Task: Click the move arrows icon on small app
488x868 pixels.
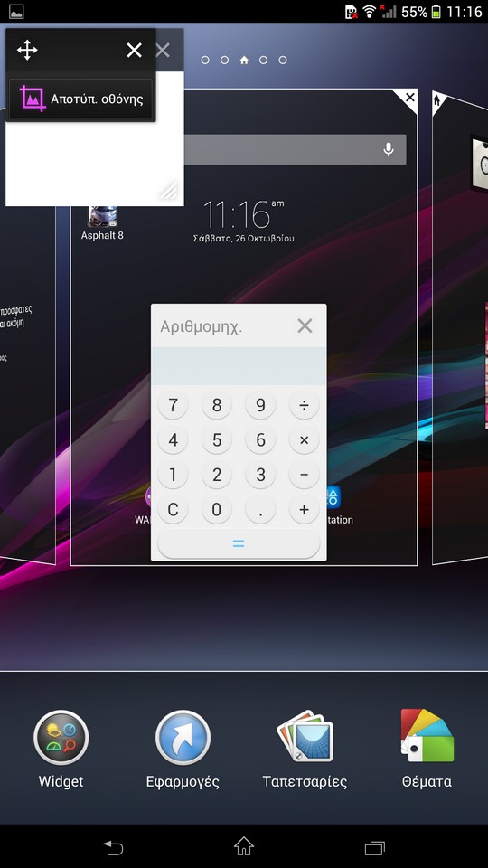Action: coord(27,51)
